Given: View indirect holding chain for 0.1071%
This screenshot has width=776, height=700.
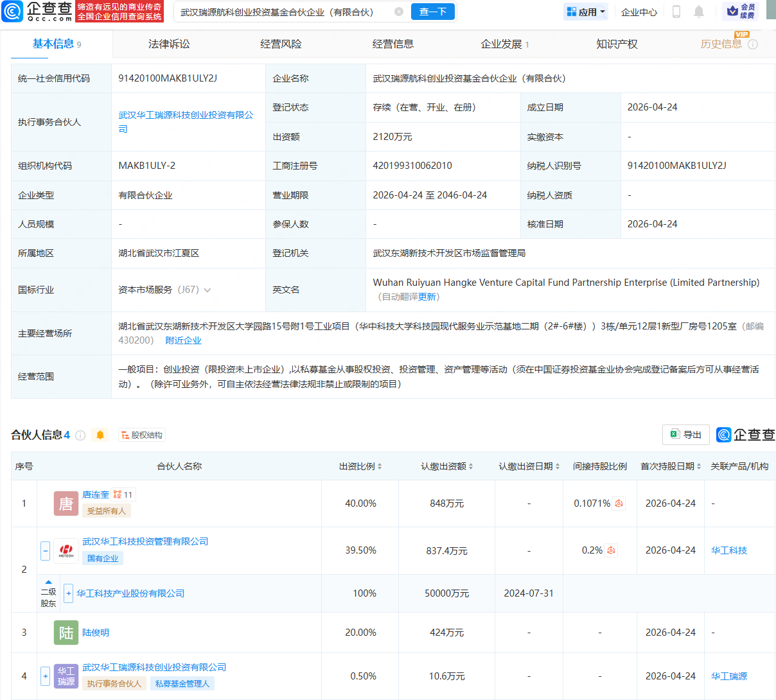Looking at the screenshot, I should [x=619, y=503].
